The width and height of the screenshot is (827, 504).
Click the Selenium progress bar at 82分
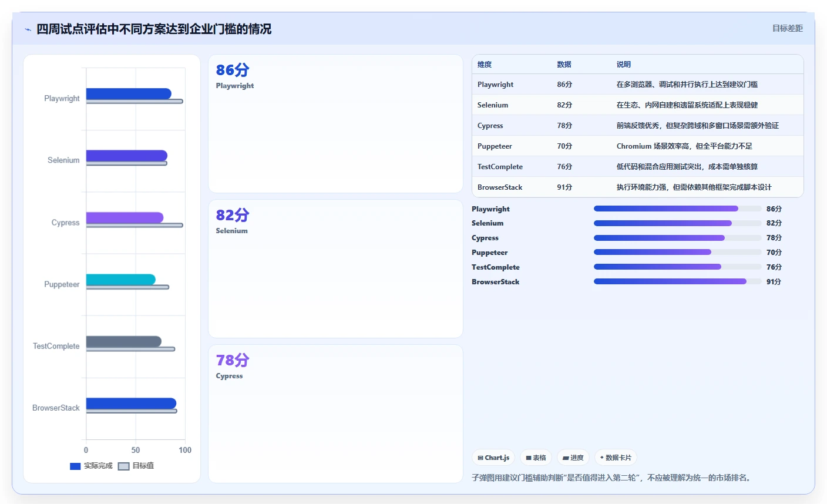click(x=677, y=223)
